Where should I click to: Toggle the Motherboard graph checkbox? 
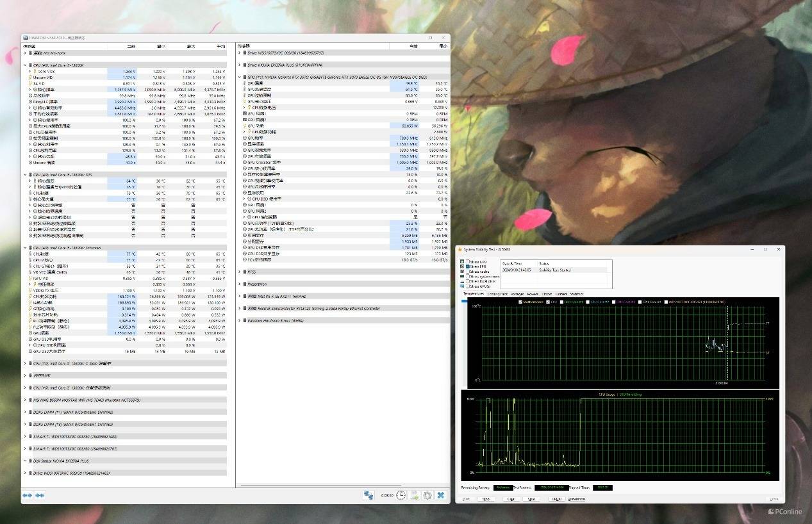click(520, 302)
